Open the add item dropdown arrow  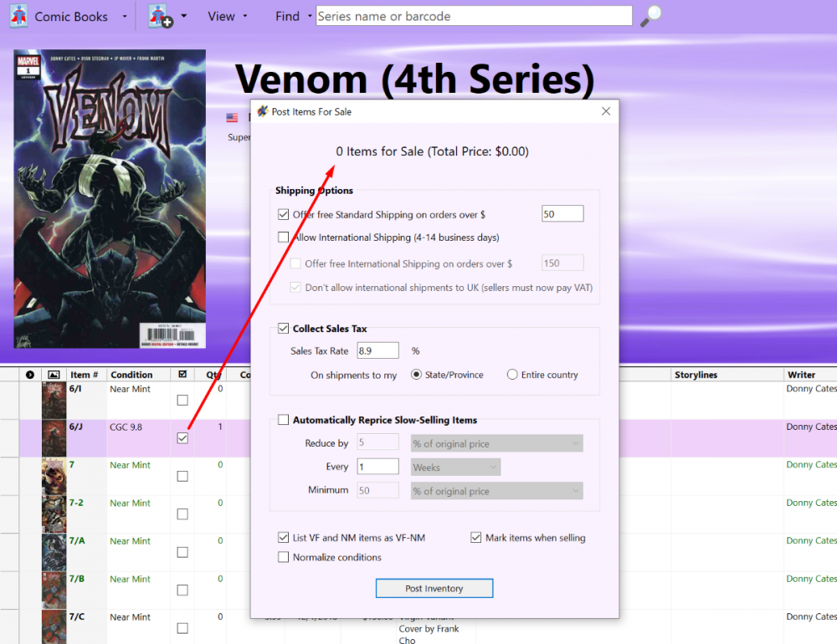tap(184, 16)
